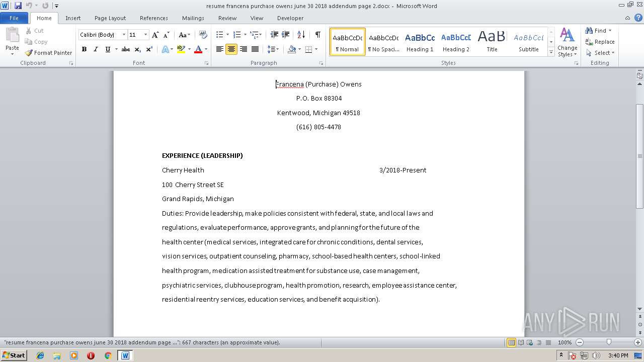644x362 pixels.
Task: Open the File tab
Action: click(x=14, y=18)
